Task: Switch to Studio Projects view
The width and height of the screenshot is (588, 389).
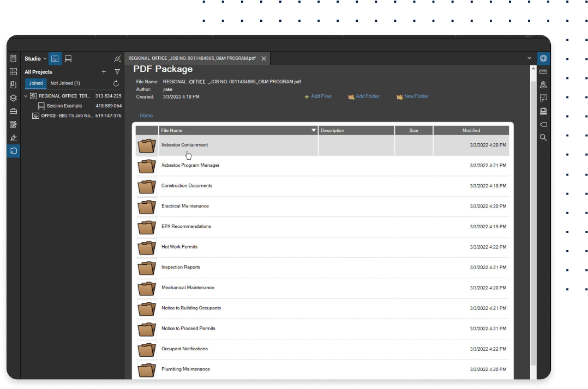Action: pyautogui.click(x=55, y=59)
